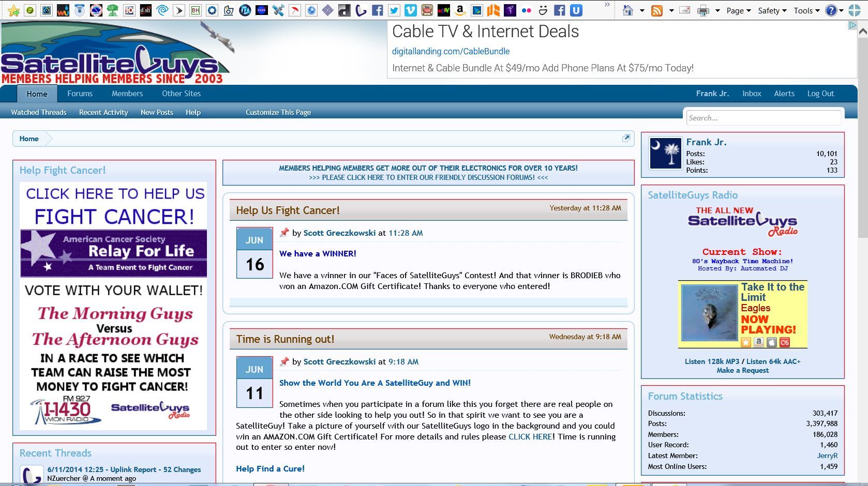868x486 pixels.
Task: Open the Amazon favorite icon
Action: [460, 10]
